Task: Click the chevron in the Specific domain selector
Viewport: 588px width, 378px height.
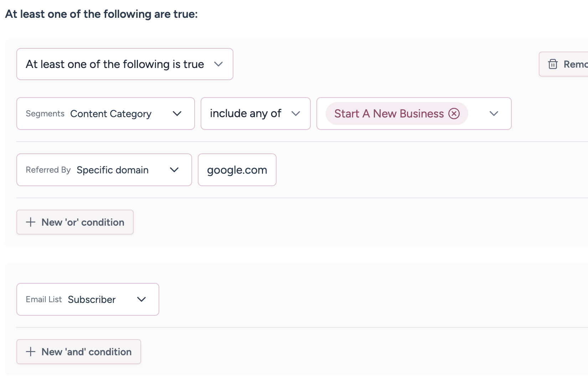Action: tap(174, 170)
